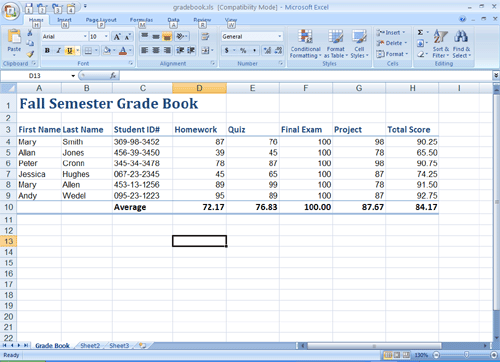Viewport: 500px width, 362px height.
Task: Apply Comma Style number format
Action: tap(254, 50)
